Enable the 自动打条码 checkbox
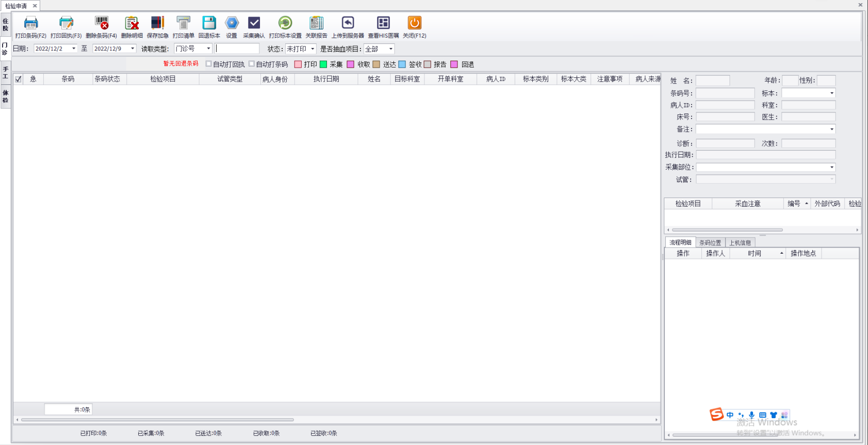The width and height of the screenshot is (868, 445). point(252,64)
